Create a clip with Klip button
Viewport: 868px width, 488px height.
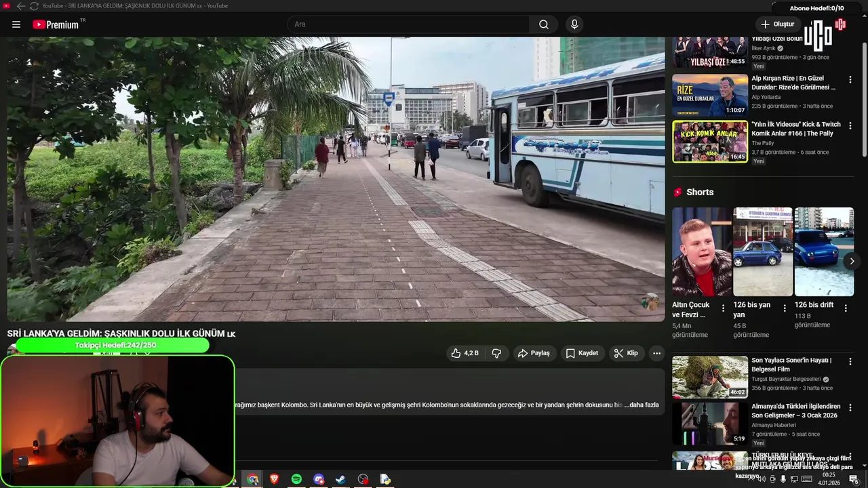625,353
